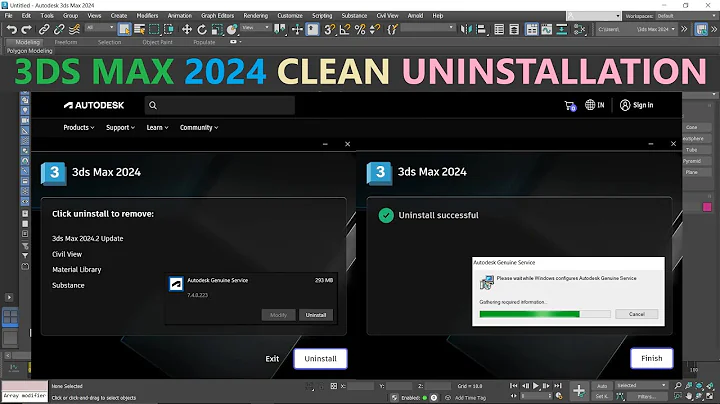Image resolution: width=720 pixels, height=404 pixels.
Task: Click the pink object color swatch
Action: pyautogui.click(x=707, y=207)
